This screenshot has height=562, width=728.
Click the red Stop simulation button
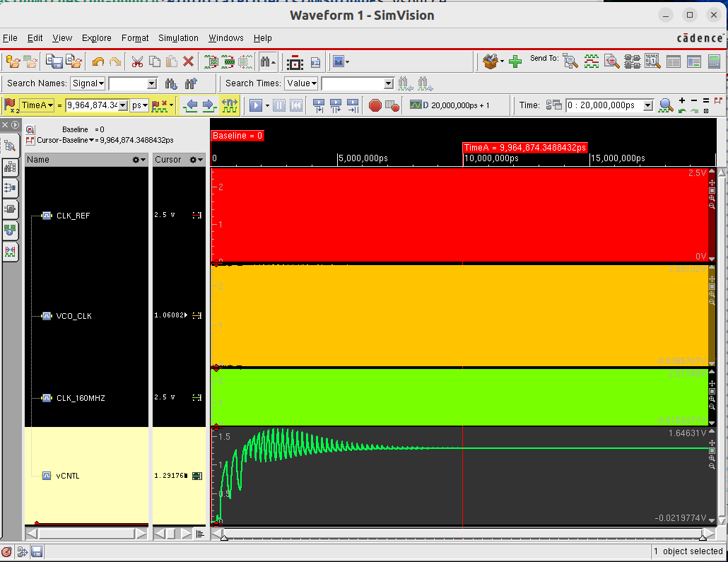point(375,105)
